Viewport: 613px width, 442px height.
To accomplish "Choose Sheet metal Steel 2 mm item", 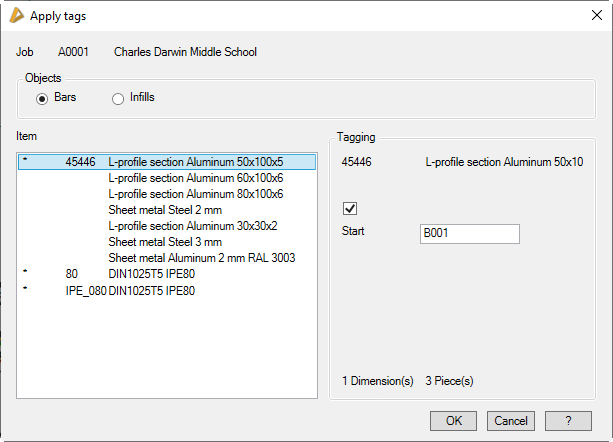I will pyautogui.click(x=165, y=210).
